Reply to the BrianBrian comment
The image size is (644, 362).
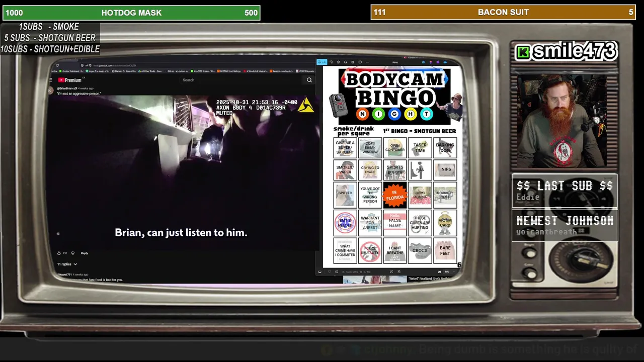click(85, 253)
